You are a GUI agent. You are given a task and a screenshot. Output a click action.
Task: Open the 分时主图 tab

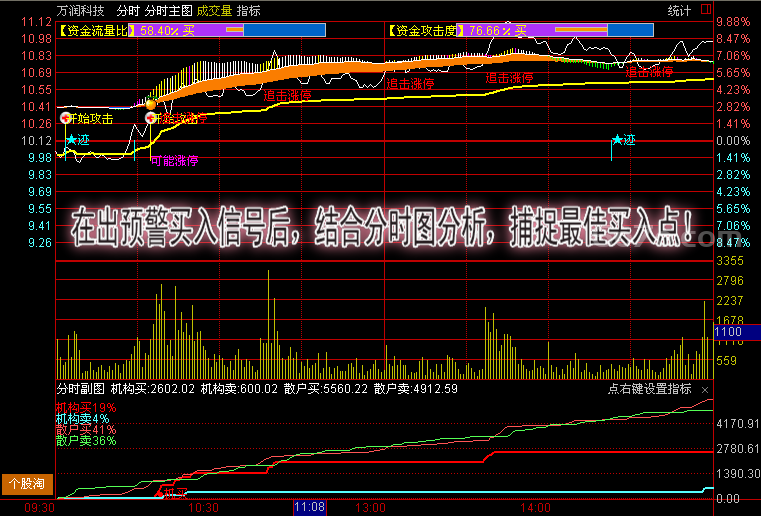pos(168,10)
